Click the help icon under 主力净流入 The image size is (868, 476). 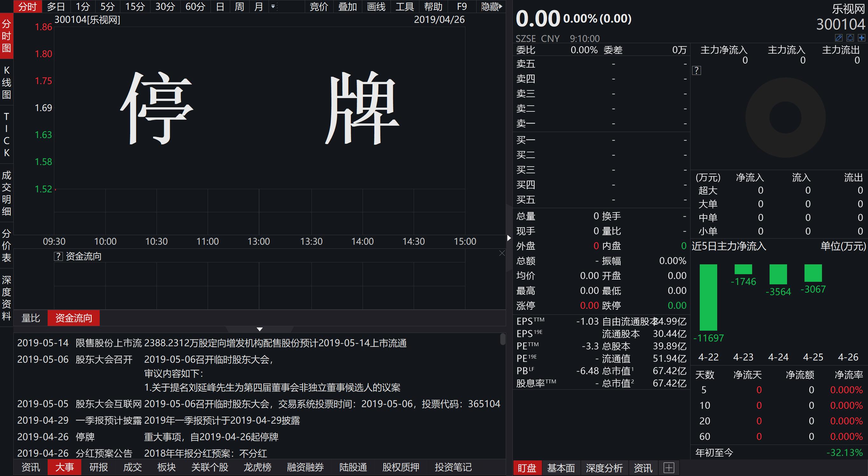click(697, 70)
